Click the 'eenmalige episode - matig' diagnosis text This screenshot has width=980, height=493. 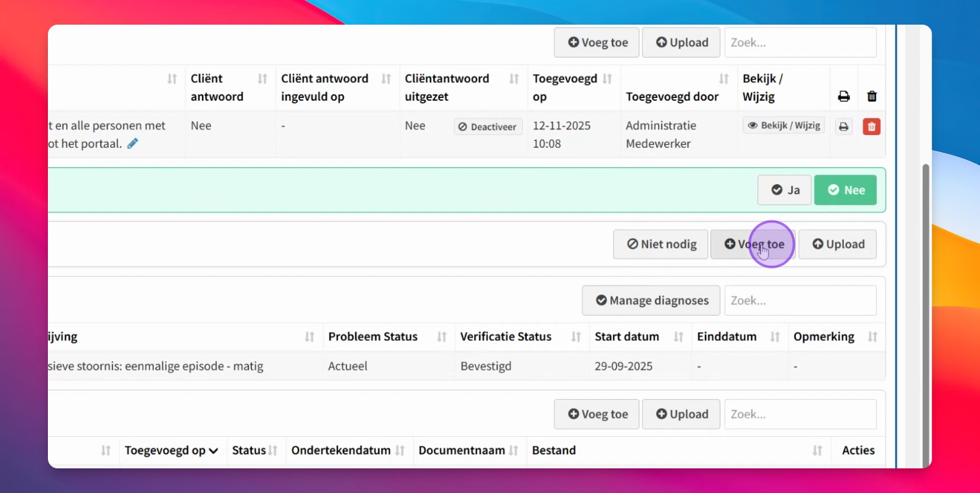pos(195,366)
